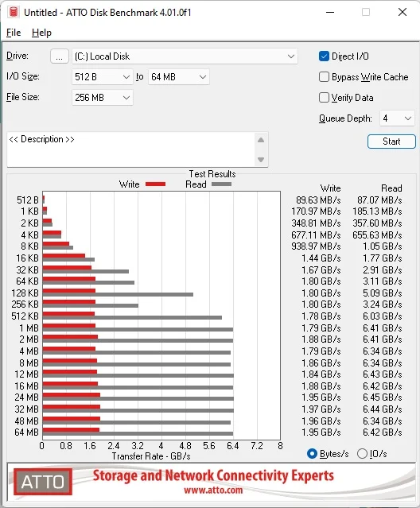Image resolution: width=420 pixels, height=508 pixels.
Task: Click the 938.97 MB/s write value
Action: [x=316, y=246]
